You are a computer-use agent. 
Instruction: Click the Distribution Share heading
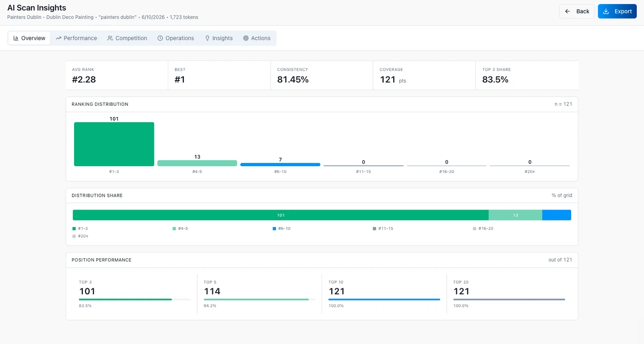pyautogui.click(x=97, y=196)
